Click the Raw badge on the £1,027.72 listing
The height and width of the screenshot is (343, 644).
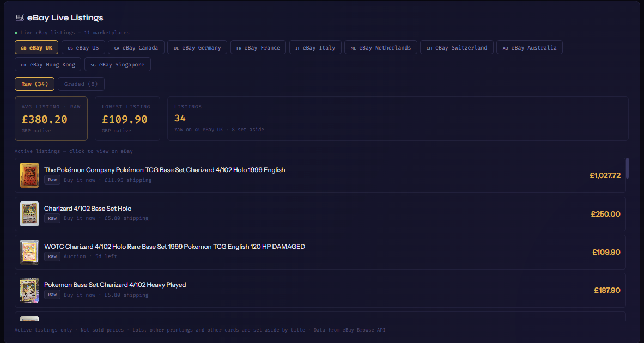pos(52,180)
